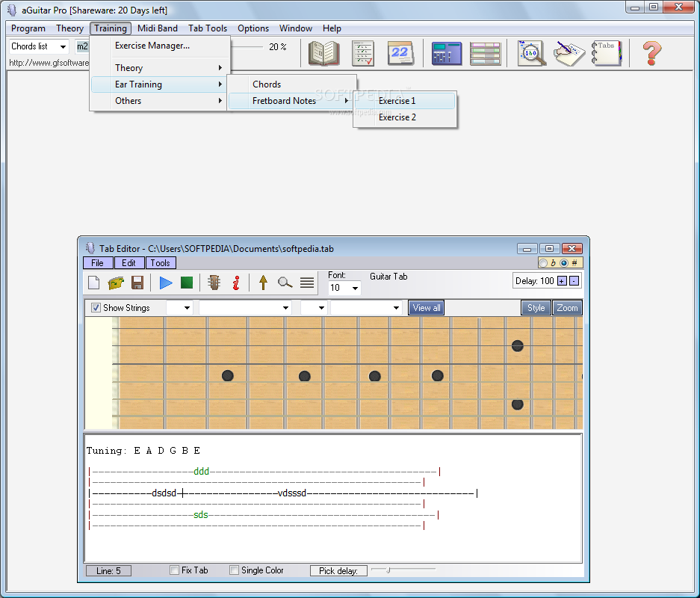
Task: Stop playback with green square
Action: [187, 283]
